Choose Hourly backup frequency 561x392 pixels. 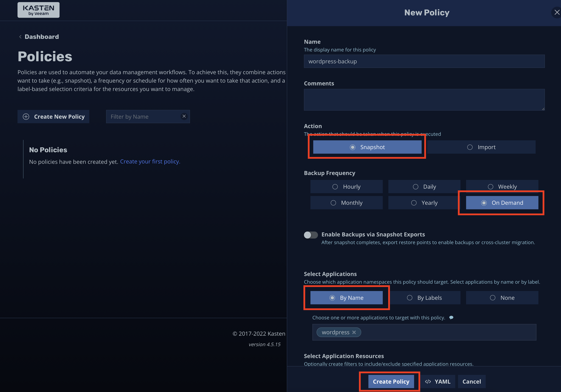pyautogui.click(x=346, y=187)
